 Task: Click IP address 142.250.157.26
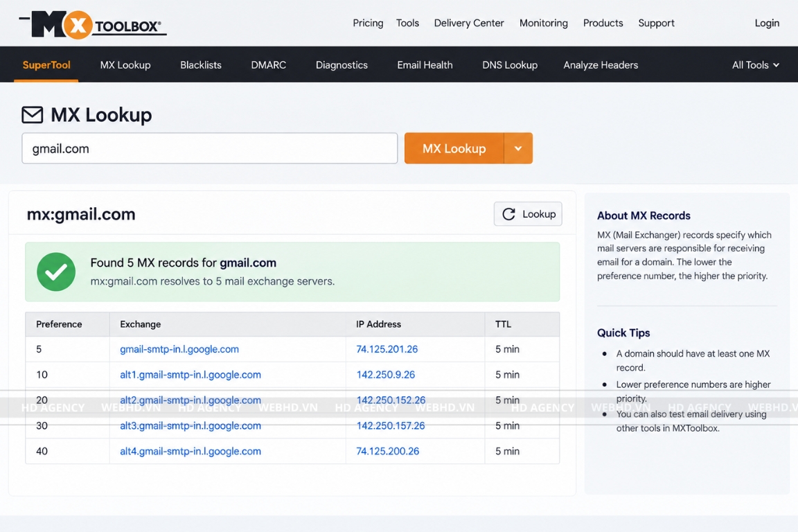point(391,425)
